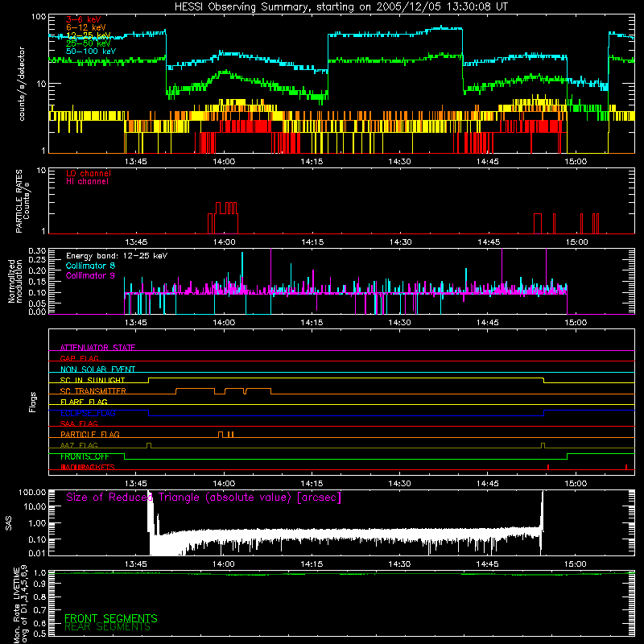
Task: Click the 14:15 tick label under particle rates plot
Action: [312, 242]
